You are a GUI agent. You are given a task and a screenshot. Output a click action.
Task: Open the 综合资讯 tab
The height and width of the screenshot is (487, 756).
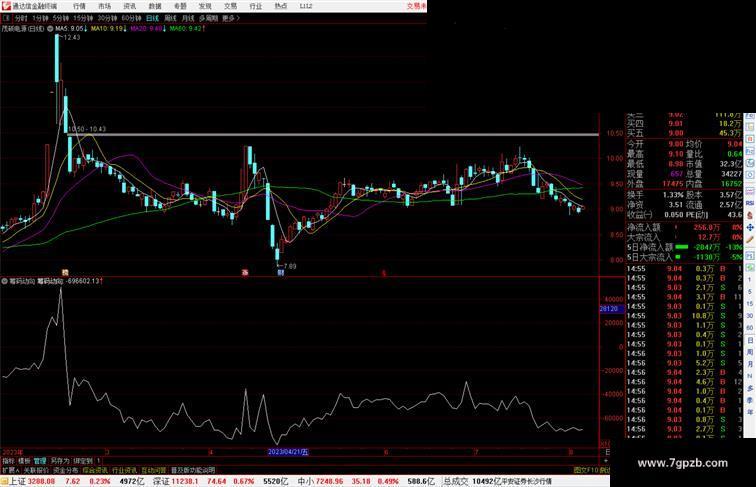pos(95,470)
